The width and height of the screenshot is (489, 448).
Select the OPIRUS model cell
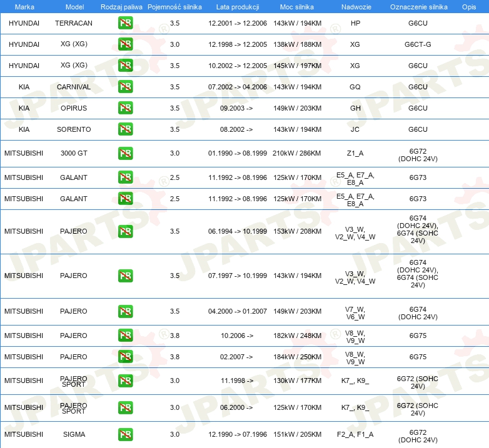click(x=74, y=108)
